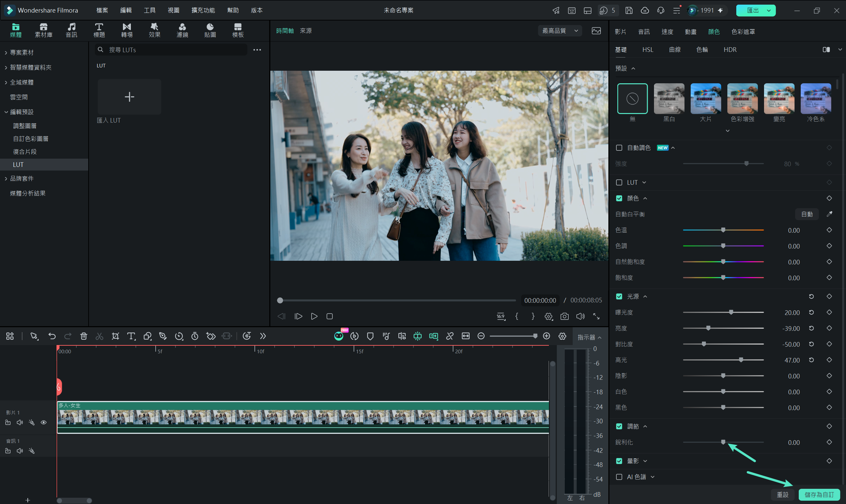Viewport: 846px width, 504px height.
Task: Delete selected clip with trash icon
Action: tap(84, 336)
